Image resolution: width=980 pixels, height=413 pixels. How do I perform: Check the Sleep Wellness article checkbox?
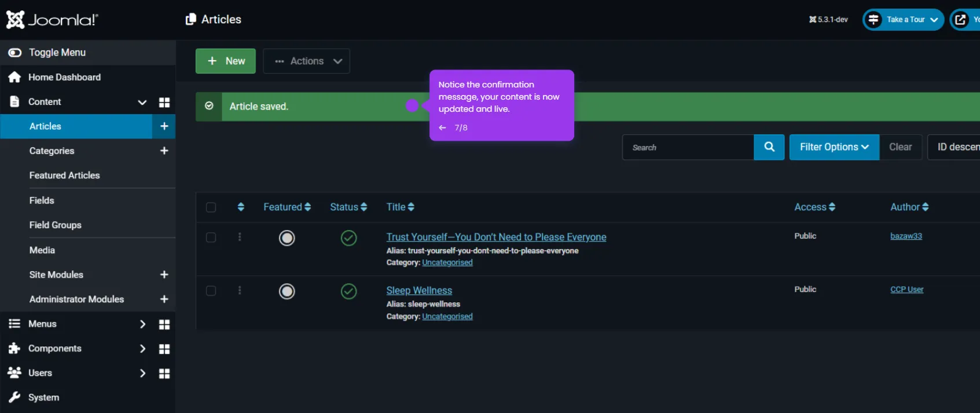211,291
